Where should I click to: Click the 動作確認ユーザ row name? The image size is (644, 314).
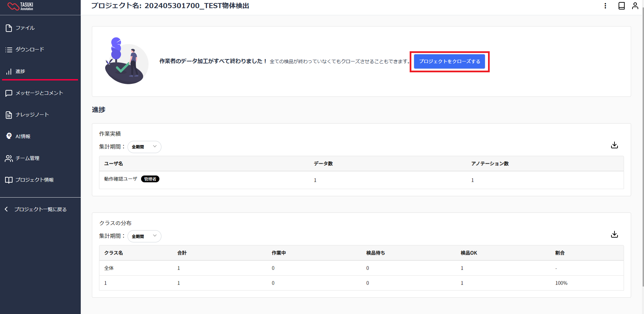click(x=121, y=179)
